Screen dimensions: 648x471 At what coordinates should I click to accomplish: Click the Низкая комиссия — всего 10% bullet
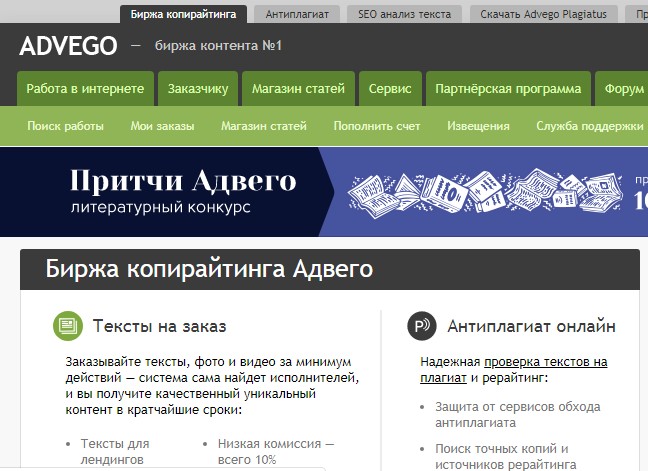coord(276,452)
